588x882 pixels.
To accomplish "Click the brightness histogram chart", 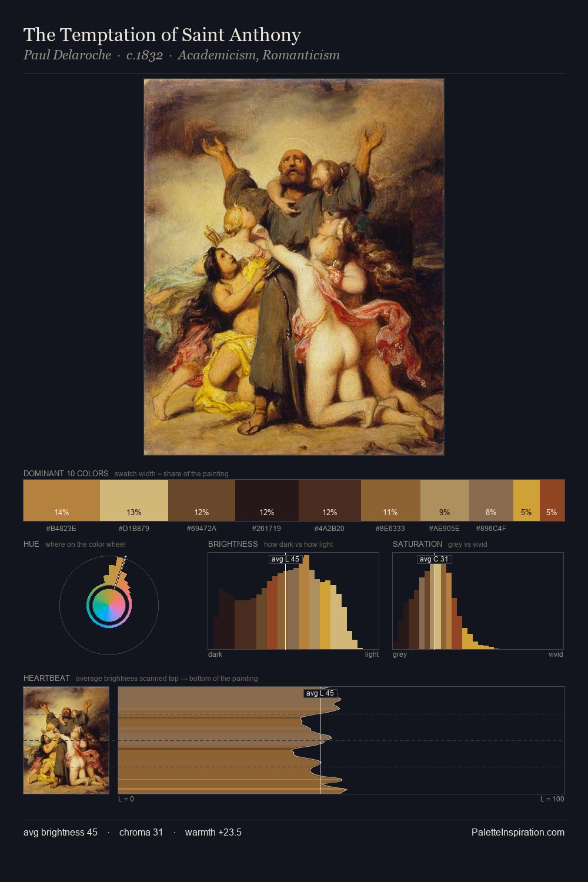I will (293, 601).
